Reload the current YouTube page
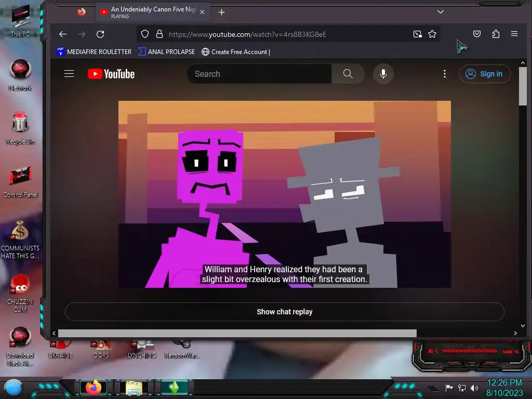Viewport: 532px width, 399px height. tap(100, 34)
